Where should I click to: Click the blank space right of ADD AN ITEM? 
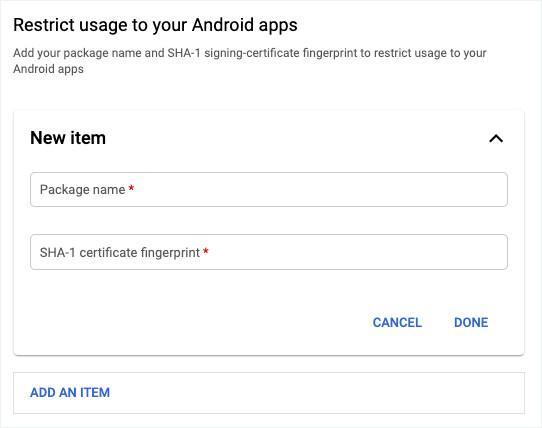point(311,392)
